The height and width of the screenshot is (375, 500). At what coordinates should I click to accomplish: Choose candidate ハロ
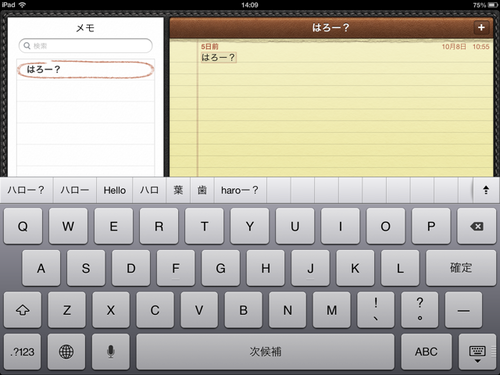[149, 190]
